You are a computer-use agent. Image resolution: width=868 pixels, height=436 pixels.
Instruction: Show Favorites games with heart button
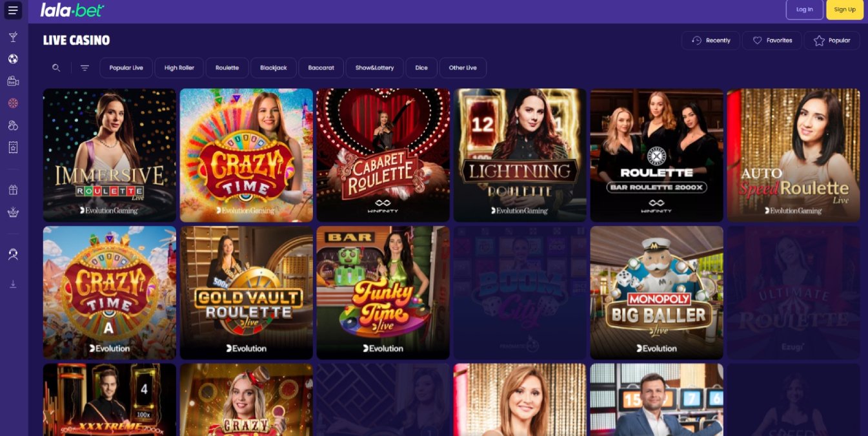point(772,41)
